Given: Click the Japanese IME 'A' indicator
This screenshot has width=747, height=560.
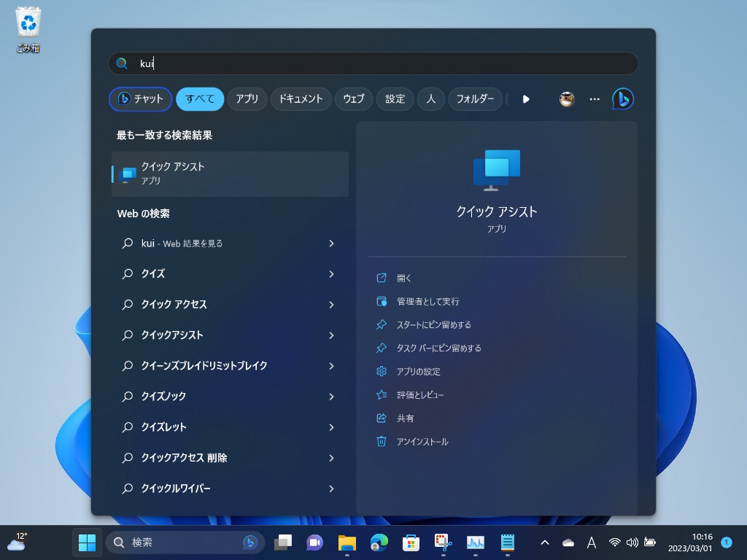Looking at the screenshot, I should point(592,542).
